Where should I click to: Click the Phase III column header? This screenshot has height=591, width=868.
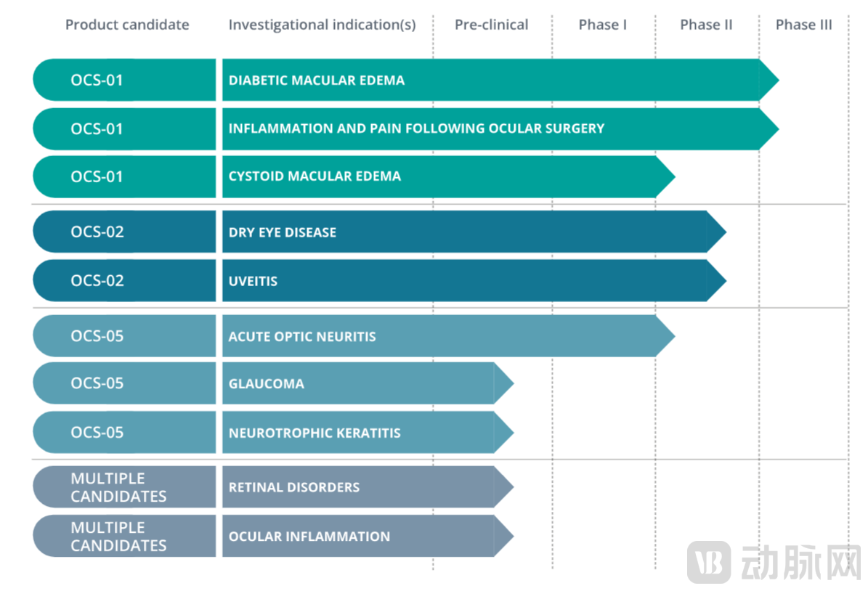point(804,25)
